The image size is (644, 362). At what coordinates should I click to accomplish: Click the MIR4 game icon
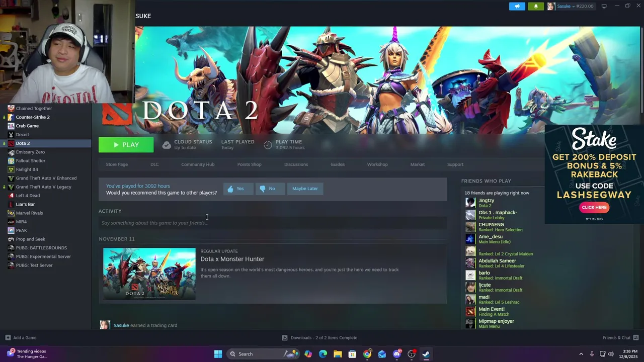pyautogui.click(x=11, y=222)
